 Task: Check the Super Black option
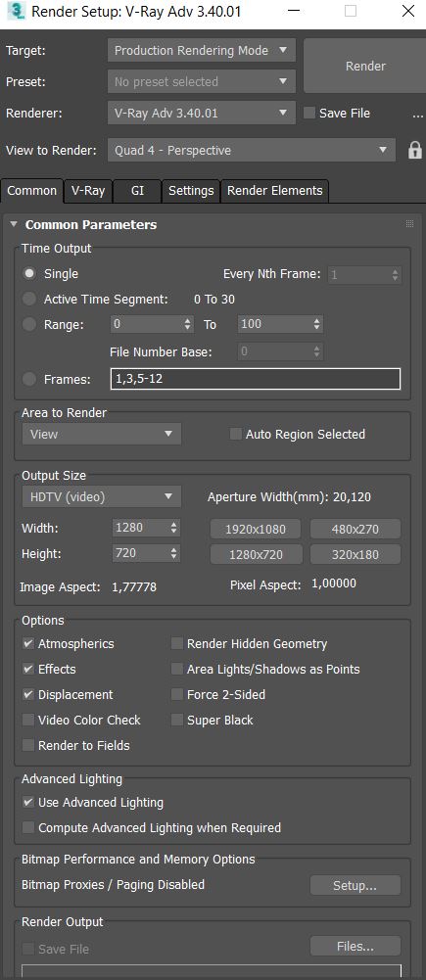tap(177, 720)
